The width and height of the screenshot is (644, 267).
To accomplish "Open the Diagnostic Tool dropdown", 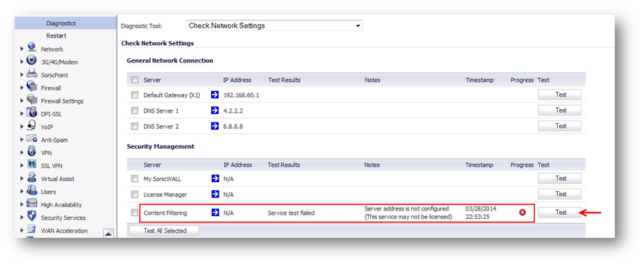I will coord(274,26).
